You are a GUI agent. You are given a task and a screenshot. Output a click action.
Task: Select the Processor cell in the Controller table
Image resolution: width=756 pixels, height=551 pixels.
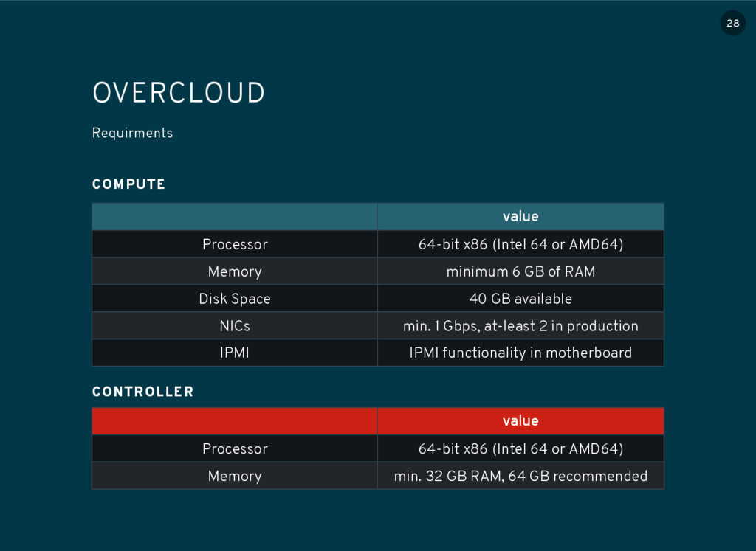(x=235, y=448)
